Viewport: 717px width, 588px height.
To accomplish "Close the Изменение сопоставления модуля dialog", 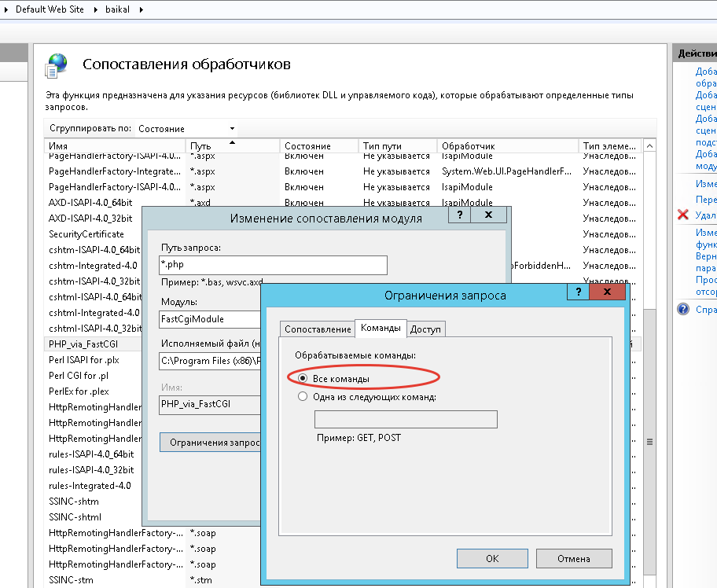I will [x=489, y=215].
